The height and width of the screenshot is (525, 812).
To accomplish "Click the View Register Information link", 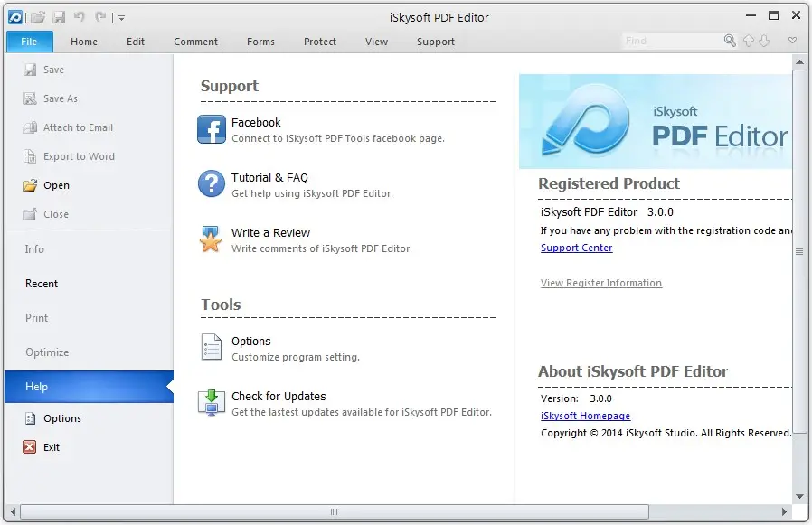I will (601, 283).
